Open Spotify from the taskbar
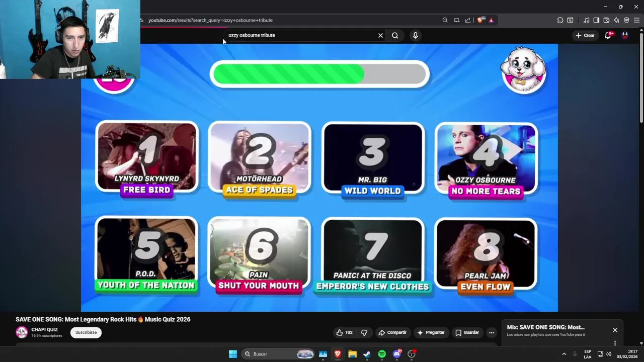The height and width of the screenshot is (362, 644). coord(382,354)
